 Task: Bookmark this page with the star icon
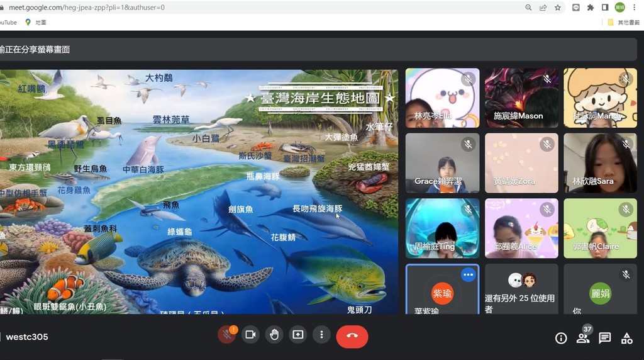(x=557, y=8)
